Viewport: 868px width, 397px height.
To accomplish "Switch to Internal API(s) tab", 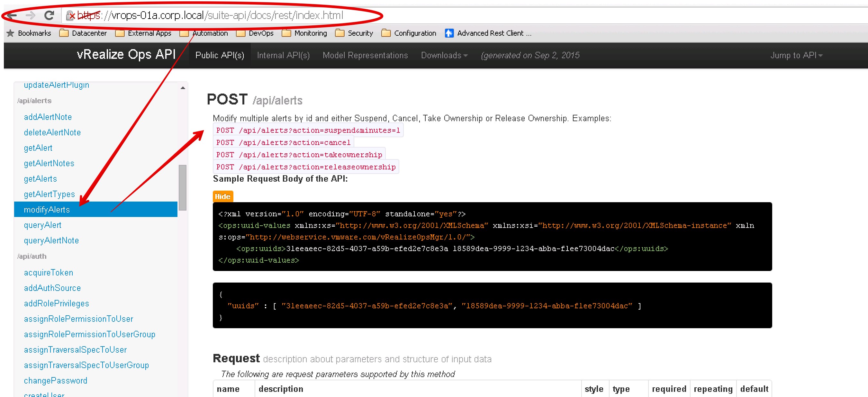I will (x=283, y=55).
